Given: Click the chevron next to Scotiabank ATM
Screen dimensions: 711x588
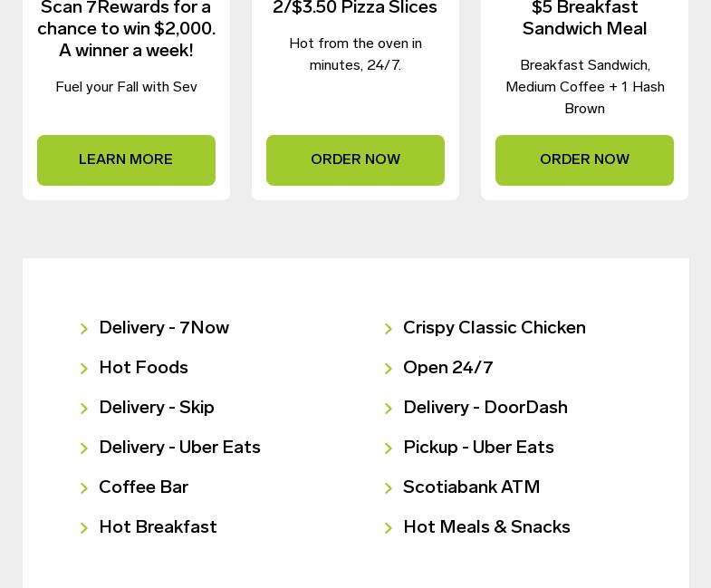Looking at the screenshot, I should pos(389,488).
